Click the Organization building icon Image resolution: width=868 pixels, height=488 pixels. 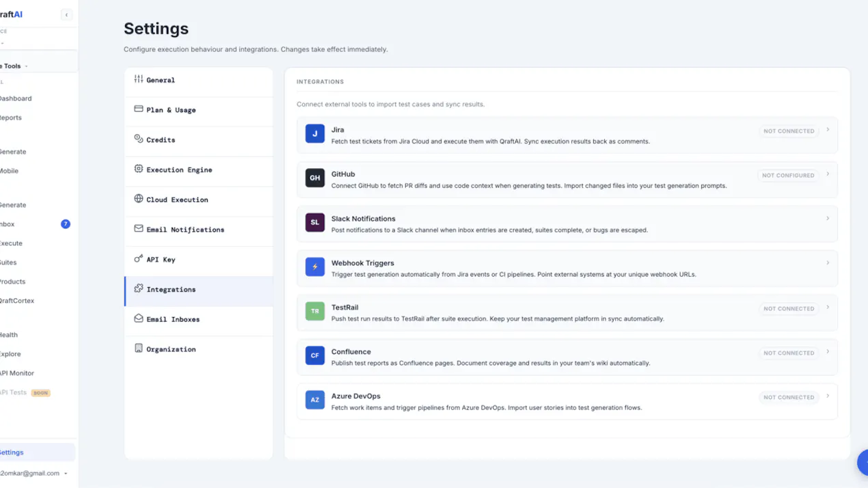[x=139, y=349]
